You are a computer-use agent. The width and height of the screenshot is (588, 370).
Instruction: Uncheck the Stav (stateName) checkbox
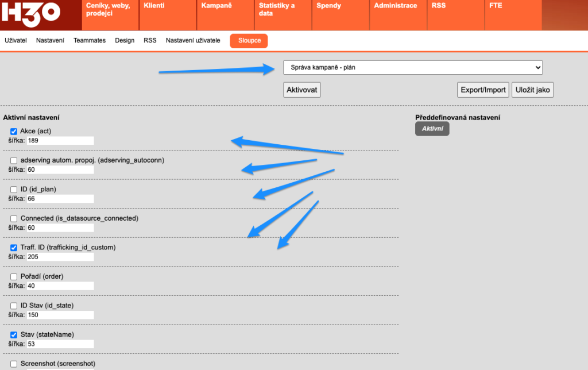click(14, 334)
